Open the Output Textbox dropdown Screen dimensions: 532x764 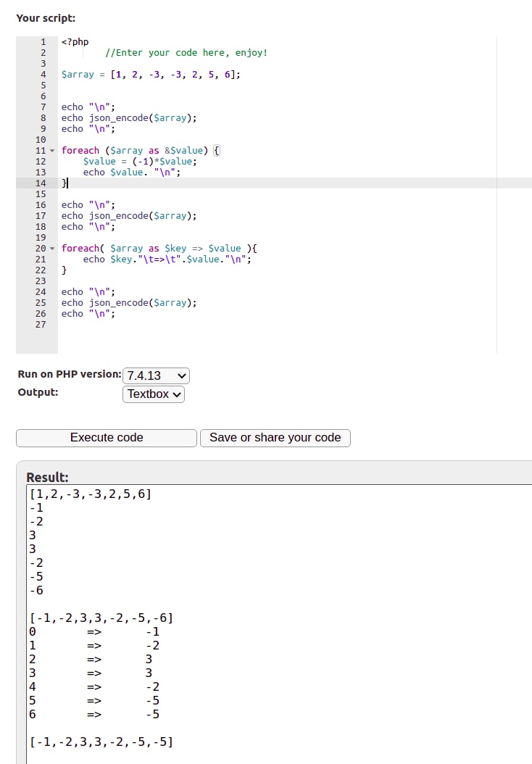tap(154, 394)
